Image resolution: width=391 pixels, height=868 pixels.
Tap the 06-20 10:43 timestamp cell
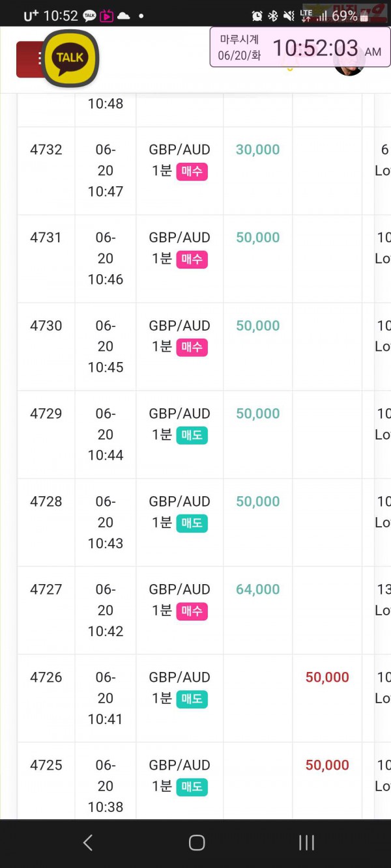[x=106, y=522]
